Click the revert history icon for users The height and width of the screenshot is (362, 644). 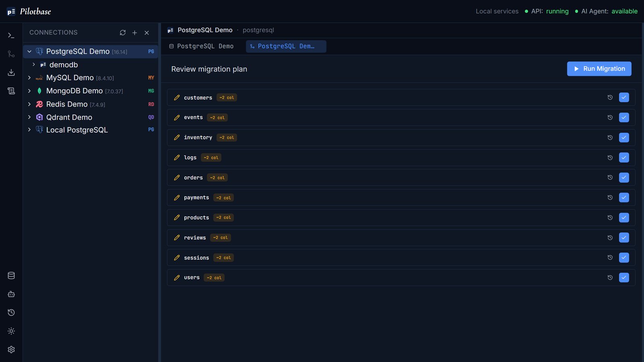[x=610, y=278]
